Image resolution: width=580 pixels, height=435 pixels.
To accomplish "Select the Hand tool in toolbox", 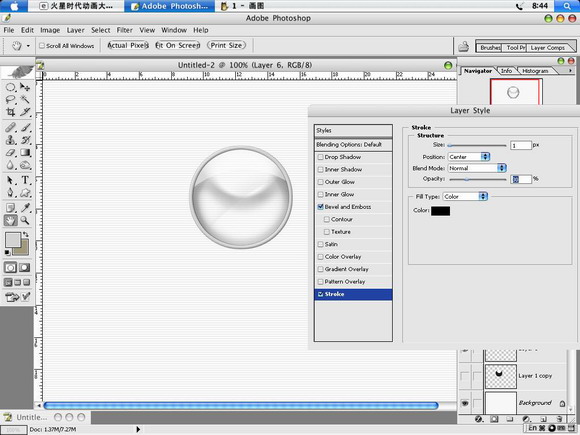I will 10,220.
